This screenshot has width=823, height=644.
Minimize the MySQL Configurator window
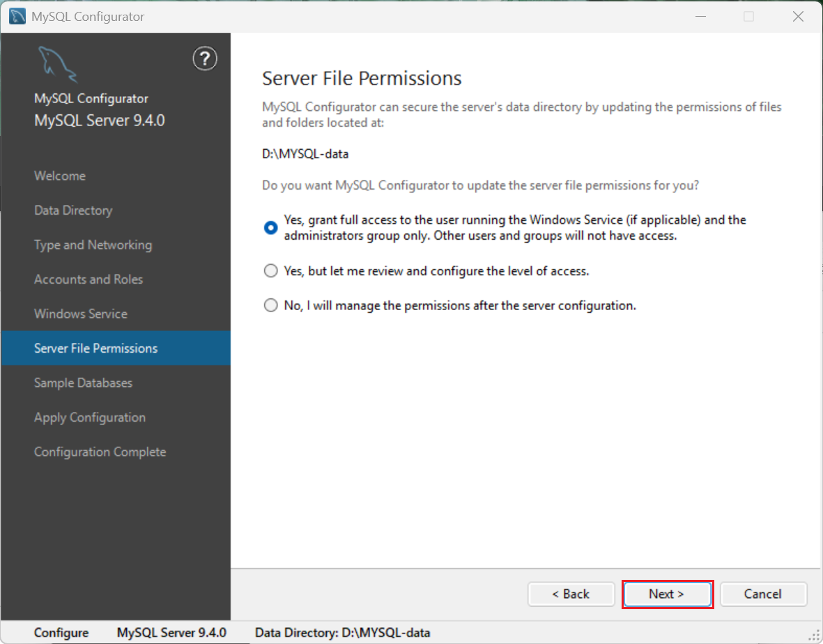click(700, 16)
